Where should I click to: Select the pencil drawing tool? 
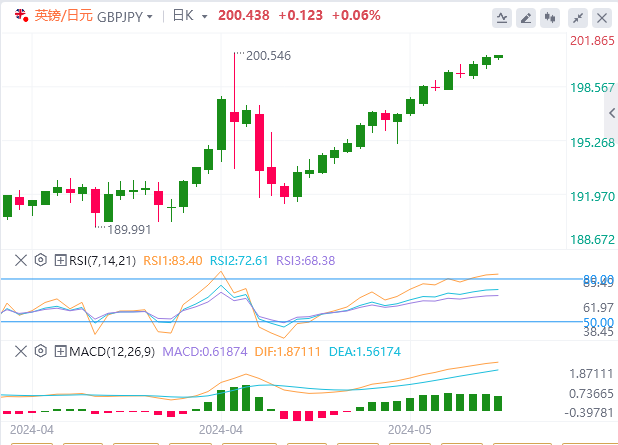[527, 17]
